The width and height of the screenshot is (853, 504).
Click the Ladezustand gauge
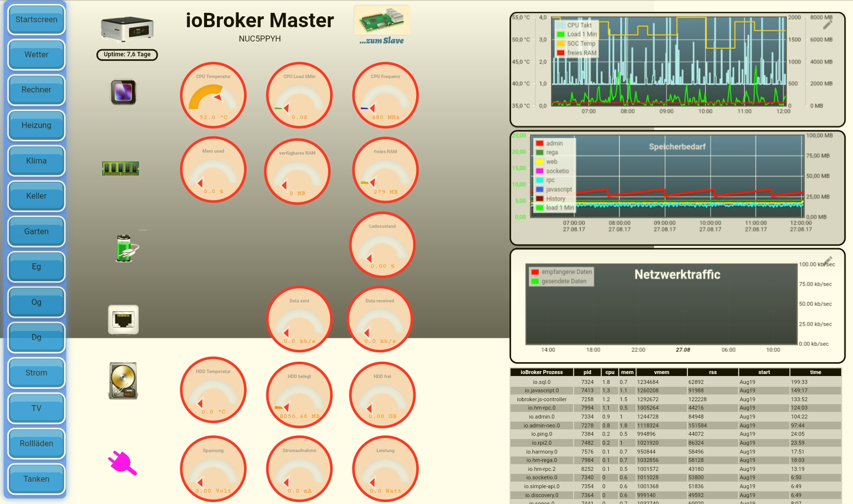pos(383,245)
